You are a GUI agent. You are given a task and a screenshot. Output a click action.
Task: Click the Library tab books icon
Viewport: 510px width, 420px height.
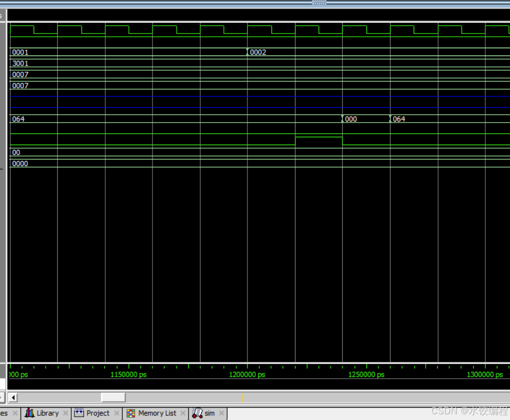tap(29, 413)
